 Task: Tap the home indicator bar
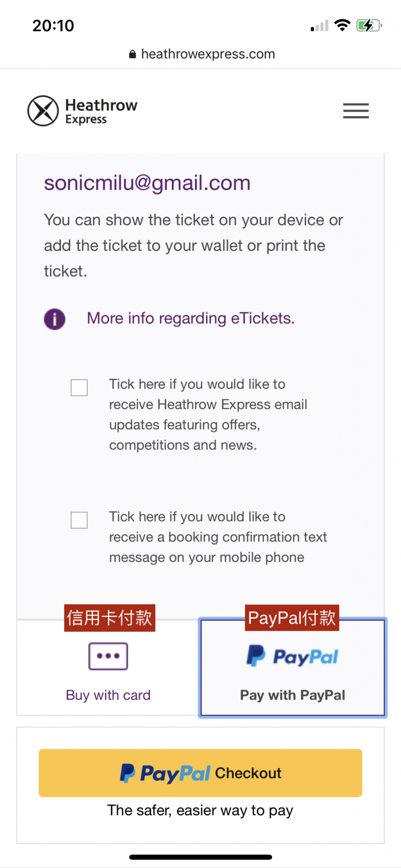click(x=200, y=857)
